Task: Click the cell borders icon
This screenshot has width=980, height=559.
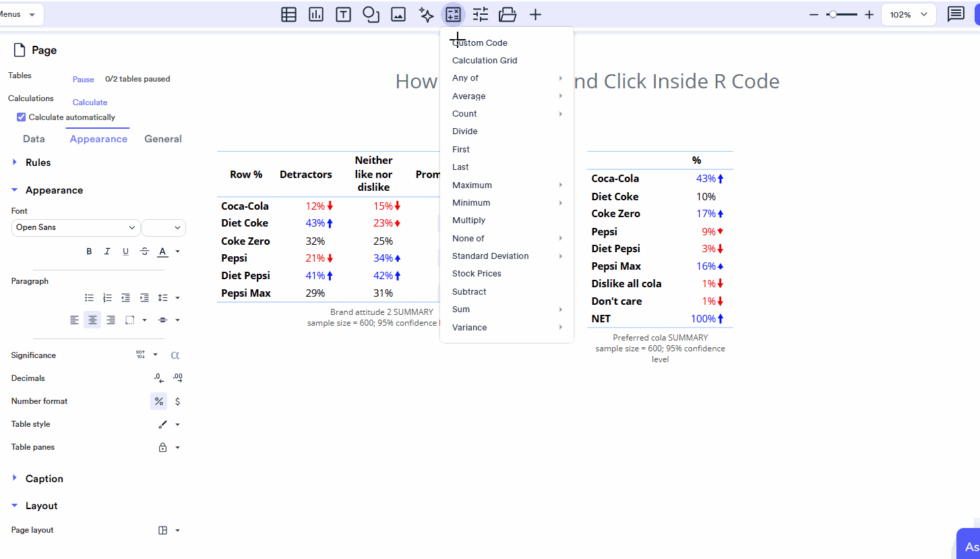Action: click(x=130, y=320)
